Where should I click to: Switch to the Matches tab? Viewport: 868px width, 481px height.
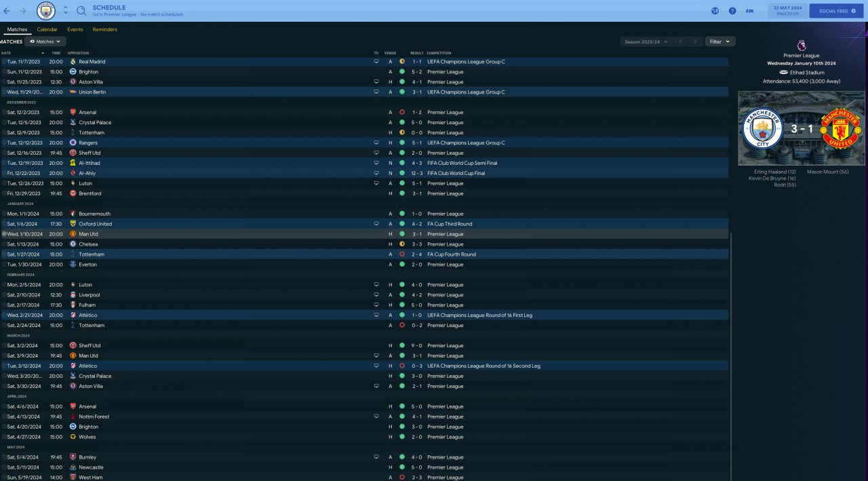pyautogui.click(x=17, y=30)
